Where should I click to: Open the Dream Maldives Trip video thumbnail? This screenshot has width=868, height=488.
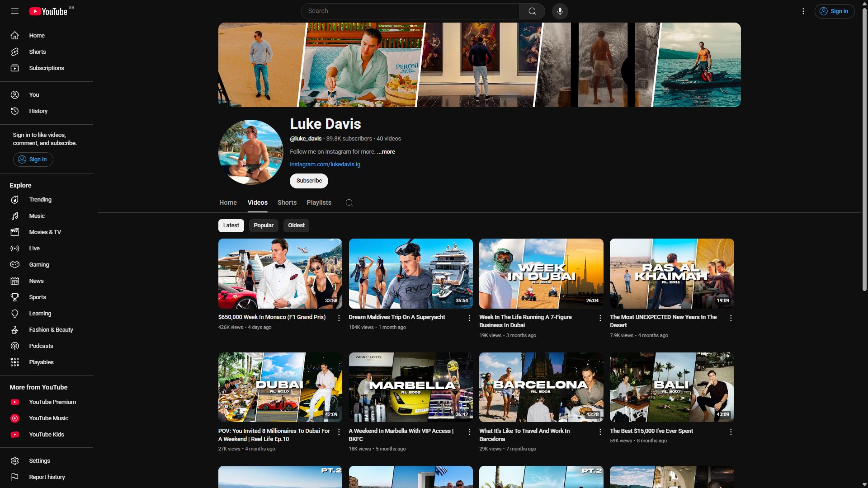coord(410,273)
